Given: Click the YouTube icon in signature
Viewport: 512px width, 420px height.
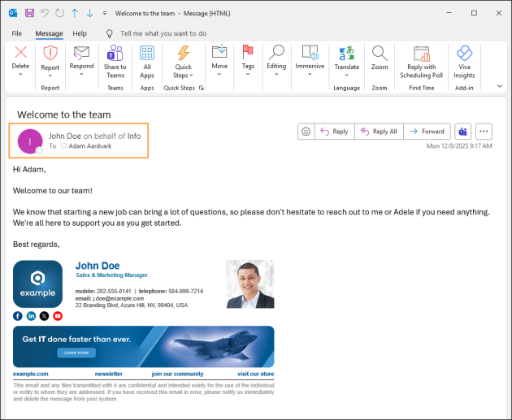Looking at the screenshot, I should (x=58, y=316).
